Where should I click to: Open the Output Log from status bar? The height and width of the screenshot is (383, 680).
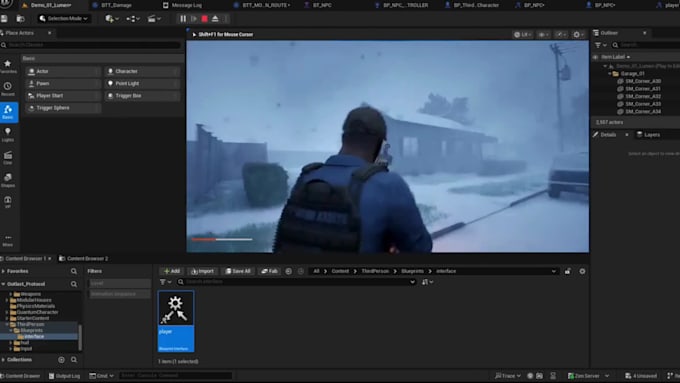point(64,376)
